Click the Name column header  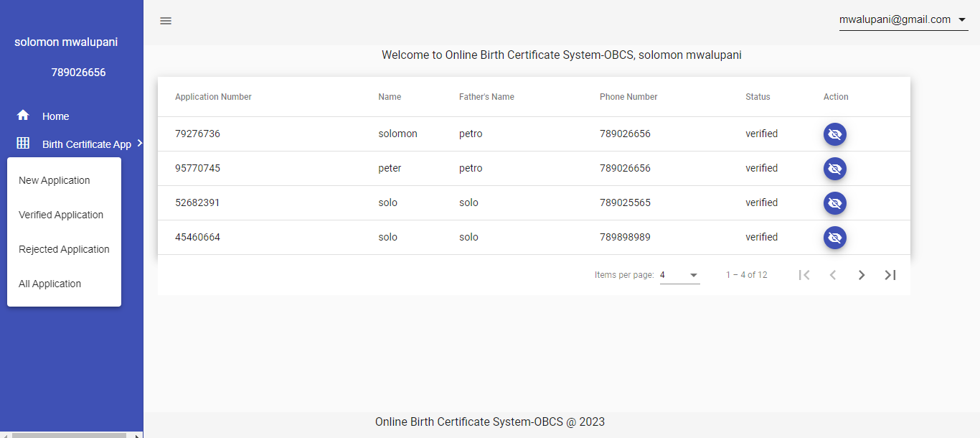(390, 97)
